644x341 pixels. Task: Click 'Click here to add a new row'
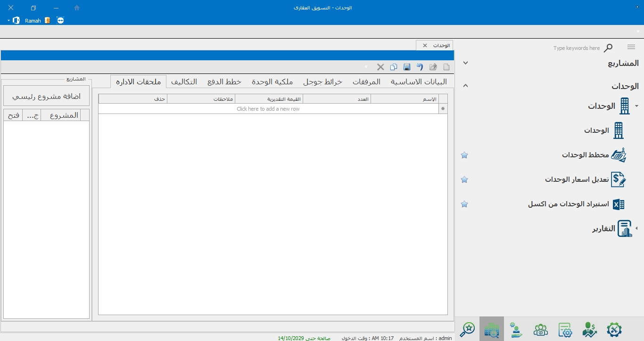click(268, 109)
